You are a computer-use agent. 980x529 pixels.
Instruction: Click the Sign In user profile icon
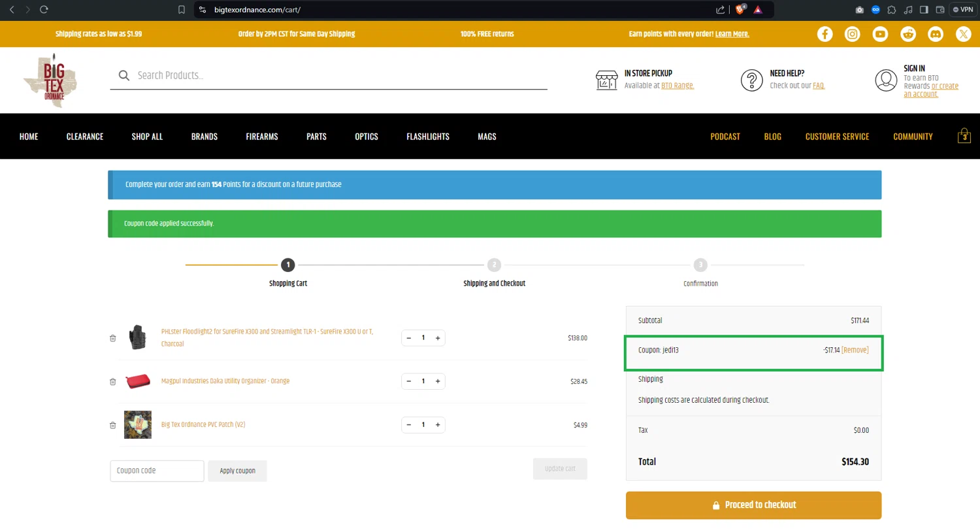coord(887,80)
